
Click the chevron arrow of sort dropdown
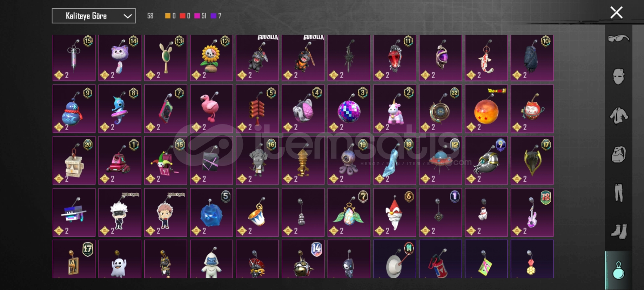128,16
